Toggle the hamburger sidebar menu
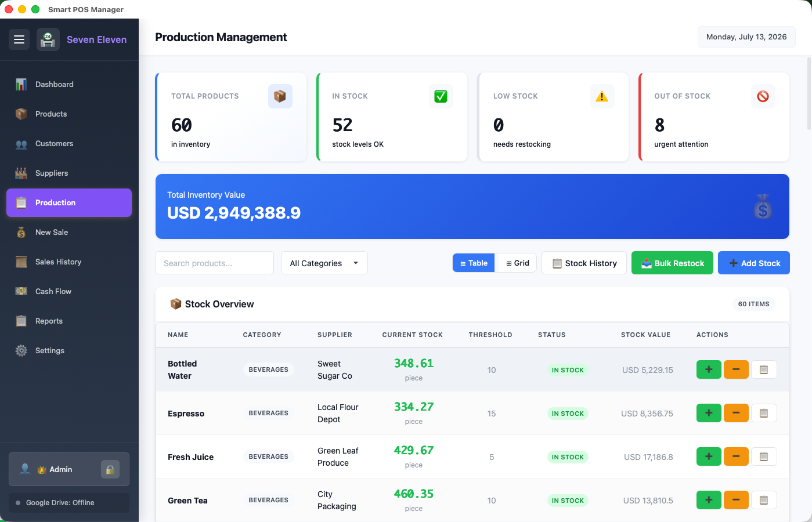Viewport: 812px width, 522px height. pos(19,39)
